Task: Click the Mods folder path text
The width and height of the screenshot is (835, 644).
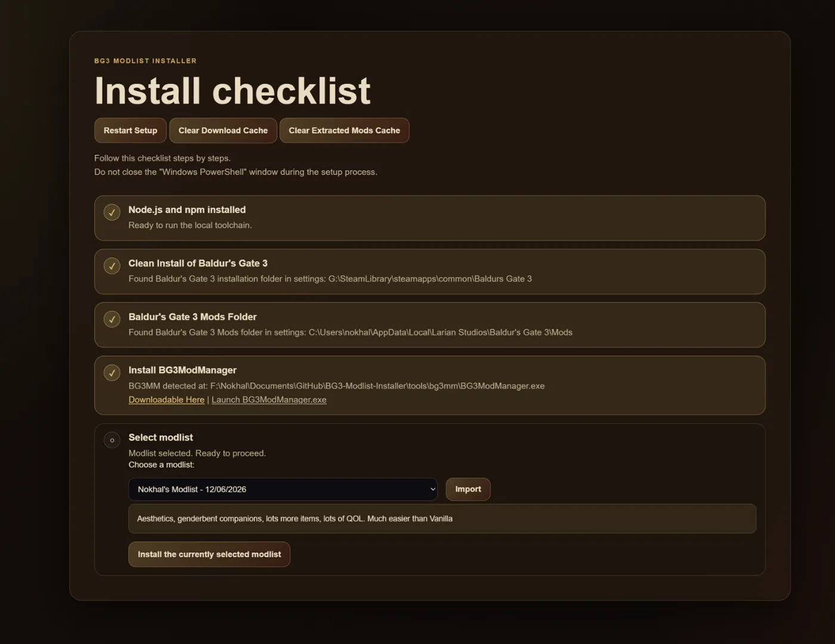Action: click(x=350, y=332)
